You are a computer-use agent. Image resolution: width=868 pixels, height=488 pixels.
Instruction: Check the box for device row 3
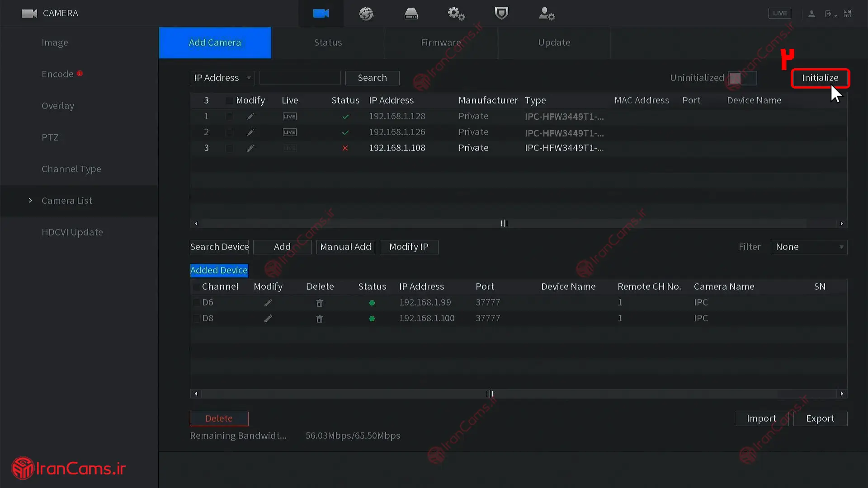click(229, 148)
